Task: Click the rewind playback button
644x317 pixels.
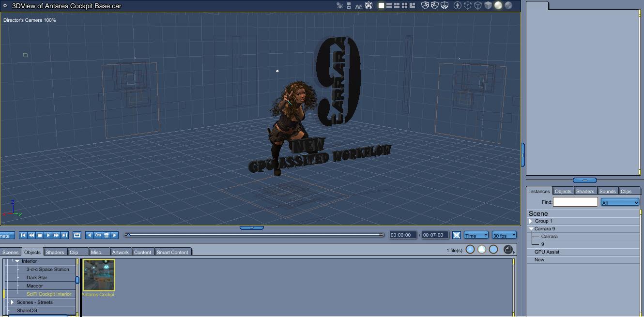Action: point(31,235)
